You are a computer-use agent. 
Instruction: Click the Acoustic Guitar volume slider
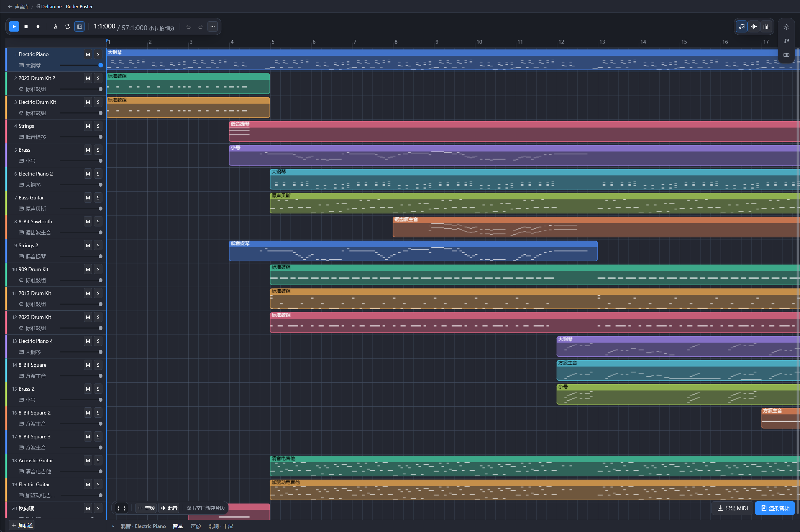point(81,472)
